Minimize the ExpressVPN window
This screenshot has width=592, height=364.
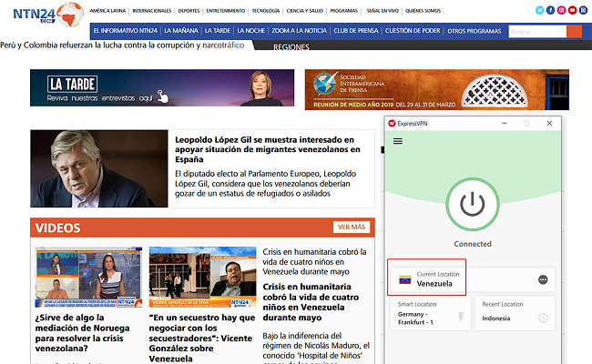coord(505,124)
